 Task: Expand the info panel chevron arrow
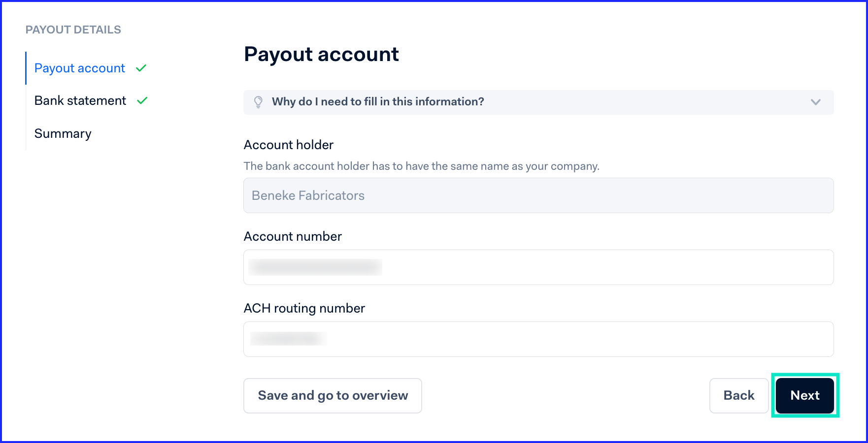point(816,102)
